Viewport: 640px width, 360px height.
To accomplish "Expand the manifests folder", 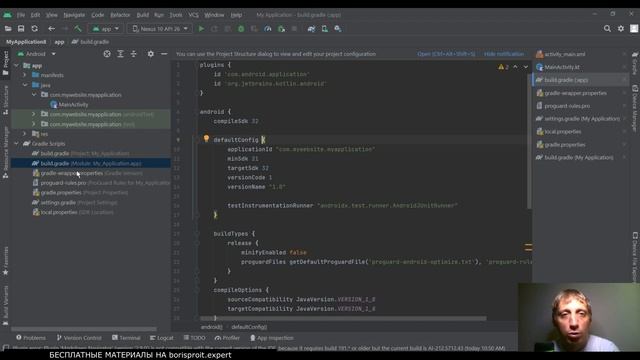I will (24, 75).
